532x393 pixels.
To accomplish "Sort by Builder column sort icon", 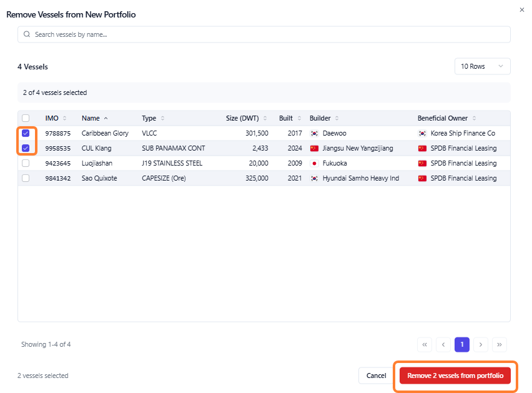I will tap(337, 118).
